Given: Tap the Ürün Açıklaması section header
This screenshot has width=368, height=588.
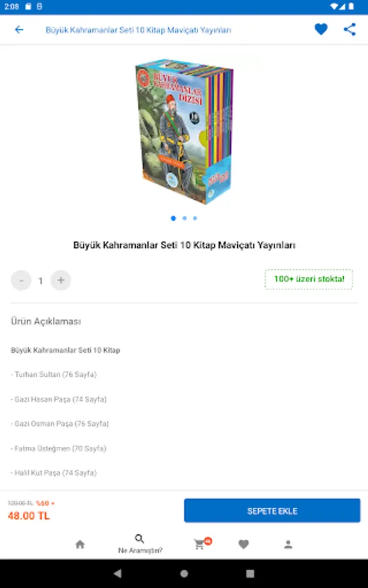Looking at the screenshot, I should pos(46,321).
